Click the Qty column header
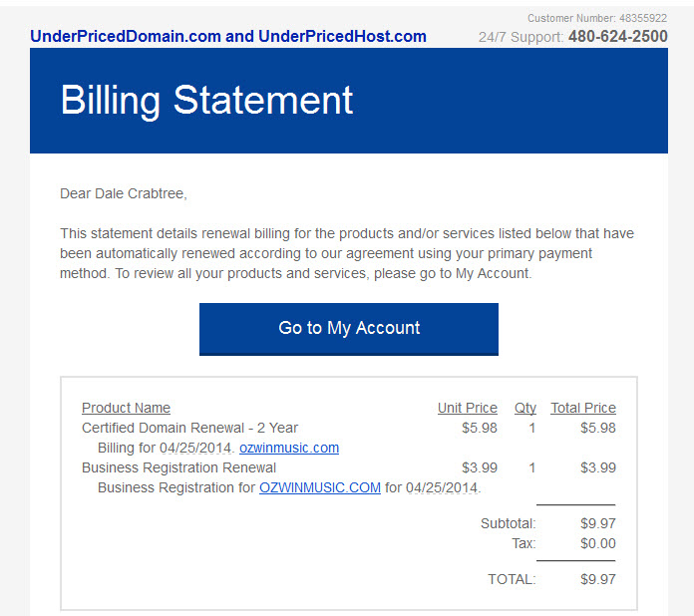The width and height of the screenshot is (694, 616). (x=525, y=408)
